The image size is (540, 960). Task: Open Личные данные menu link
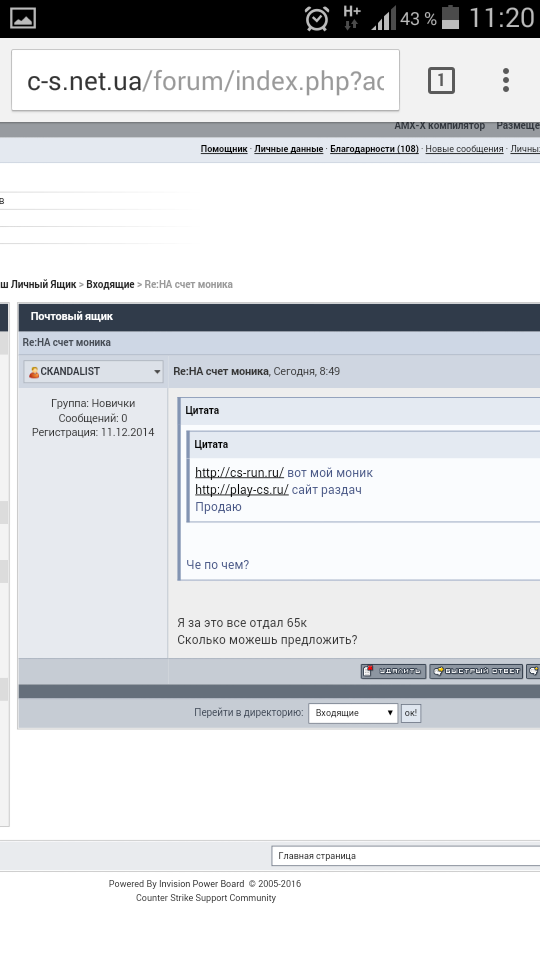[288, 149]
